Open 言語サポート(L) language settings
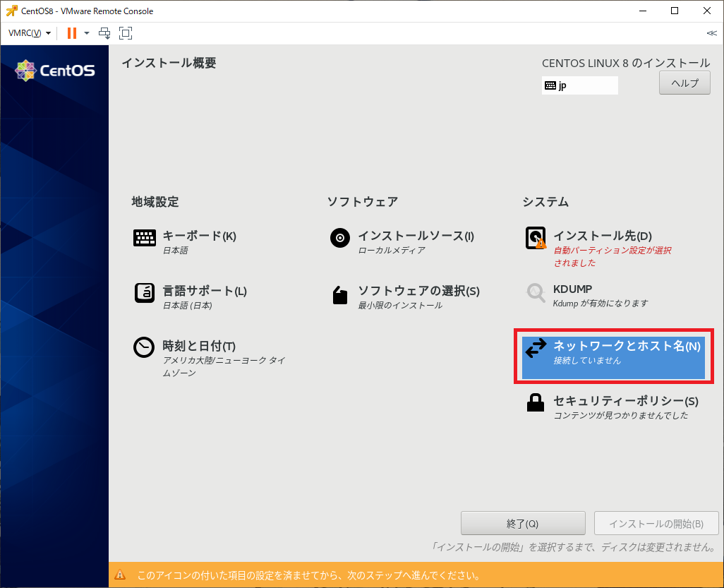 (205, 291)
